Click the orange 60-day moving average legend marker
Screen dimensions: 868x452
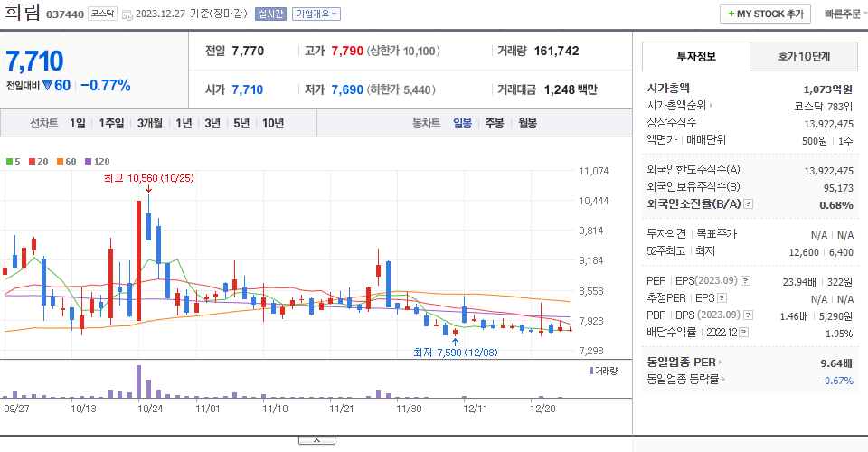pyautogui.click(x=60, y=162)
